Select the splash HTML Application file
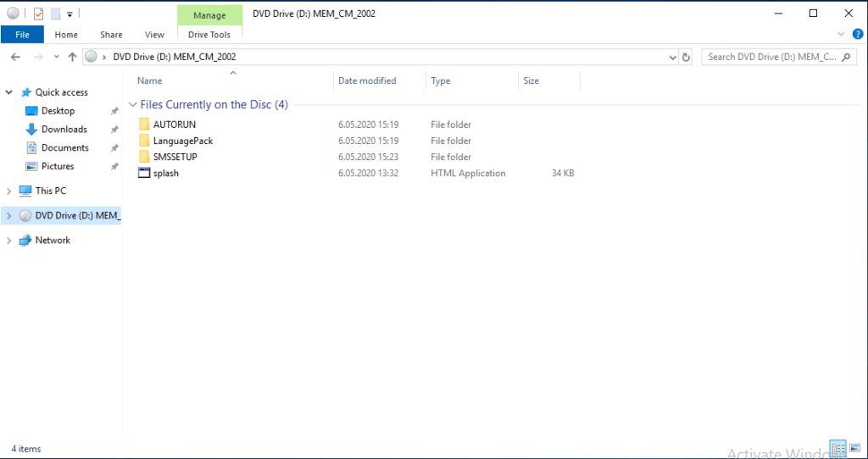Viewport: 868px width, 459px height. click(166, 173)
